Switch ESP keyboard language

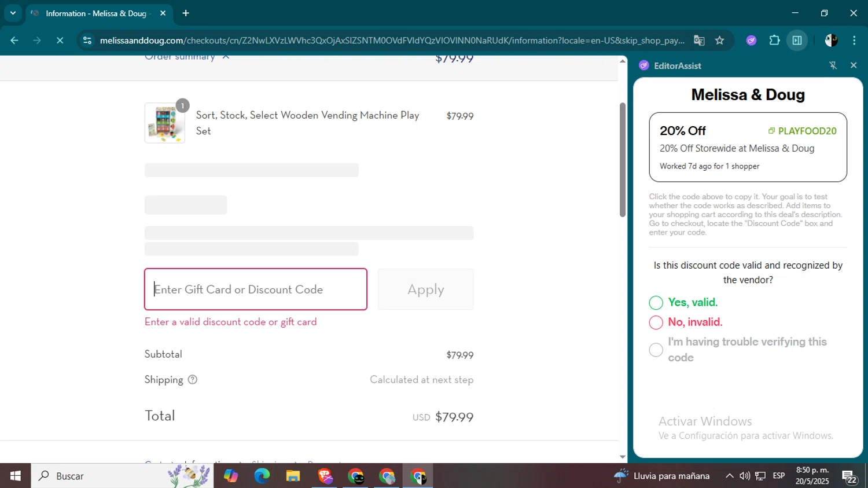point(779,476)
